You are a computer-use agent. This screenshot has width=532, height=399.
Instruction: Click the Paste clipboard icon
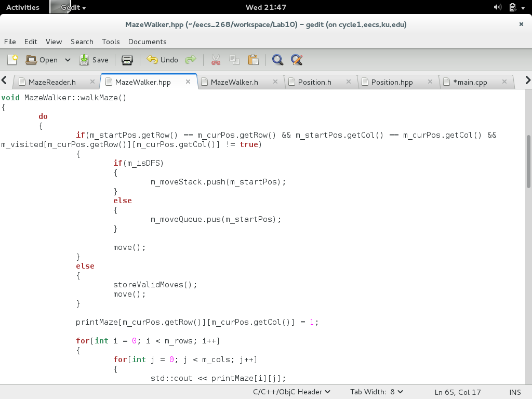click(x=254, y=60)
